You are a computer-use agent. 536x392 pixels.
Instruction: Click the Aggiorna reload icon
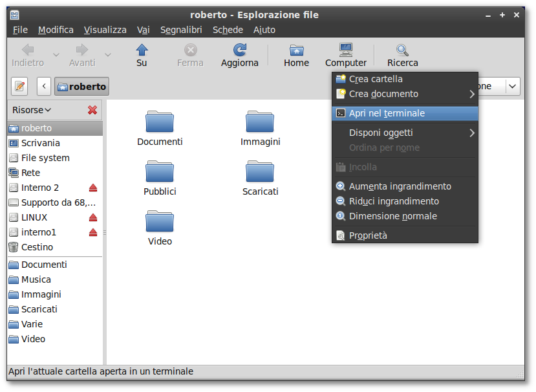240,50
